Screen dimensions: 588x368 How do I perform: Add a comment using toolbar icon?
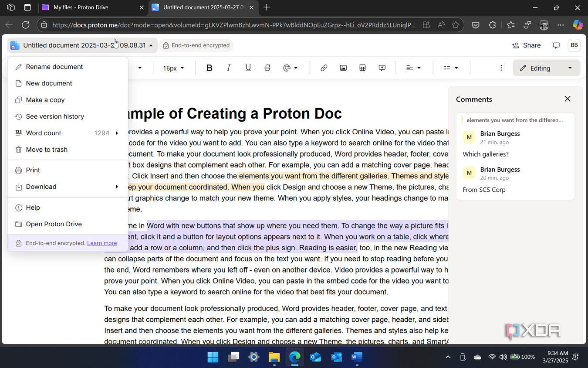[x=382, y=68]
